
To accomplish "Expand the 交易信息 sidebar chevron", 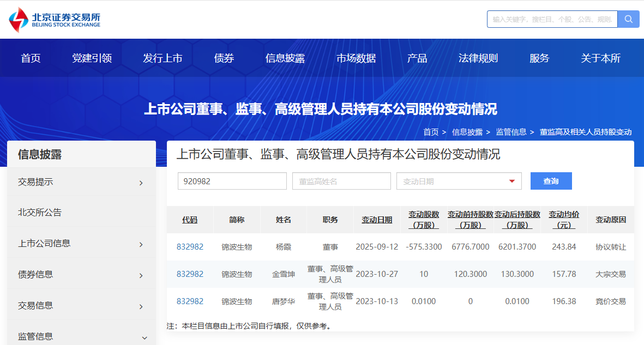I will tap(141, 307).
